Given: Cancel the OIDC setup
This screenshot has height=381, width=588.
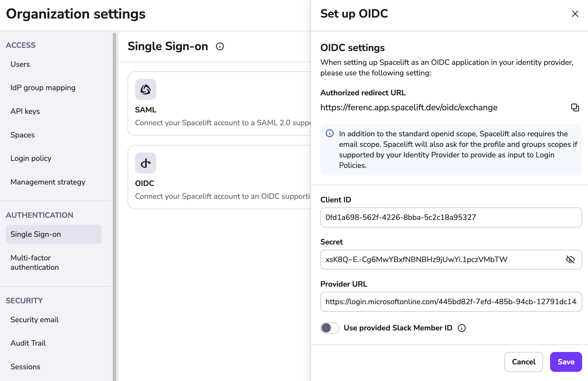Looking at the screenshot, I should click(523, 362).
